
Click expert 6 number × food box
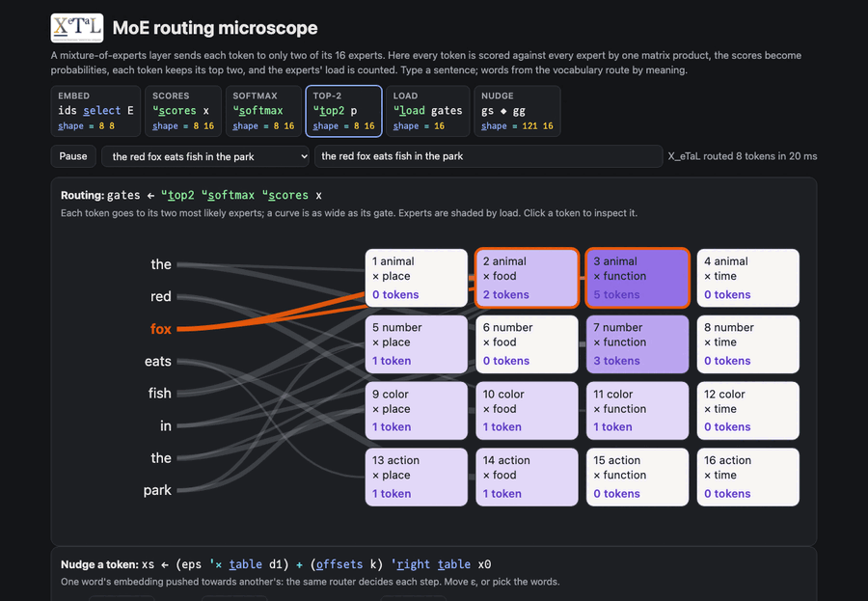click(527, 344)
